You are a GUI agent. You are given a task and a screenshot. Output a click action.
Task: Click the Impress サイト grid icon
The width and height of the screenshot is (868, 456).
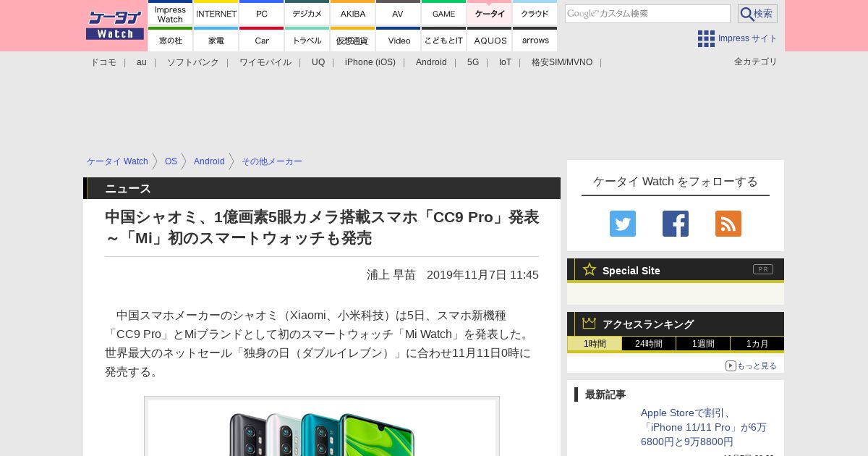coord(706,38)
